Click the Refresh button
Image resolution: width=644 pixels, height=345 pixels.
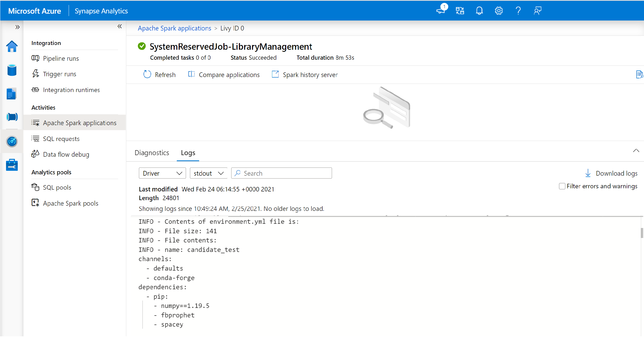click(x=159, y=74)
